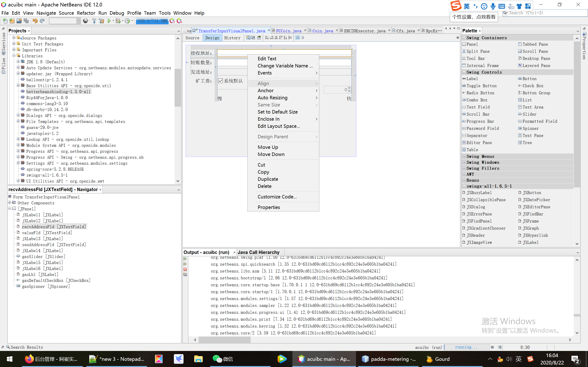
Task: Click the Build Project hammer icon
Action: click(x=94, y=21)
